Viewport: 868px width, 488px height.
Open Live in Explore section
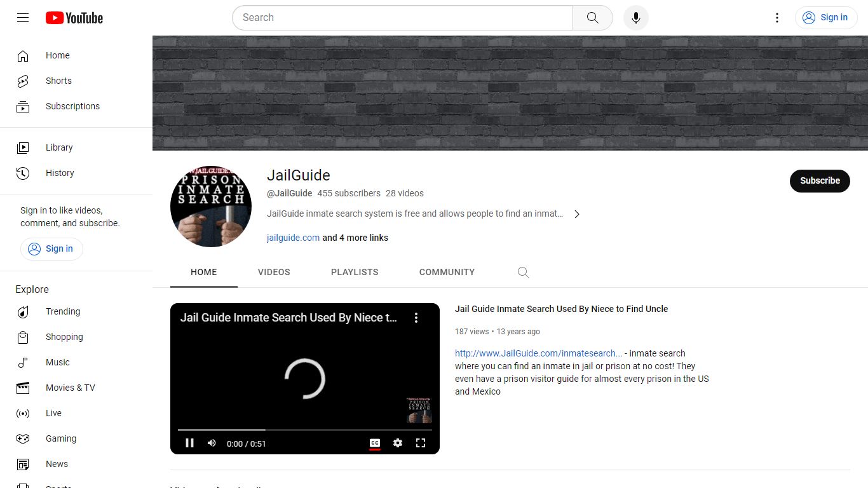point(76,413)
